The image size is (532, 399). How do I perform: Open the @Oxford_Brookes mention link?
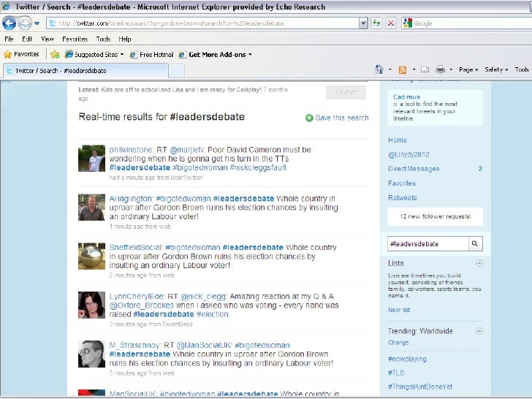point(142,305)
